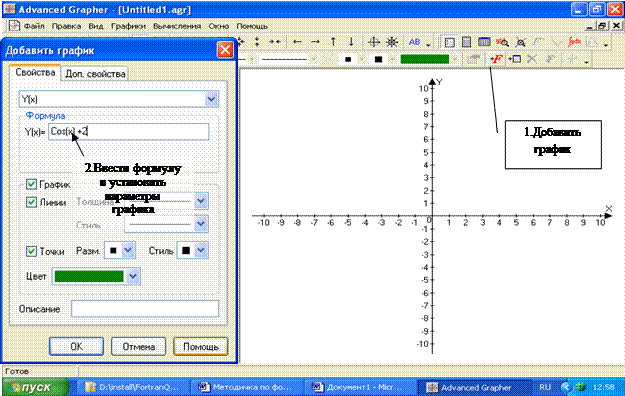
Task: Open the Вид menu
Action: click(96, 26)
